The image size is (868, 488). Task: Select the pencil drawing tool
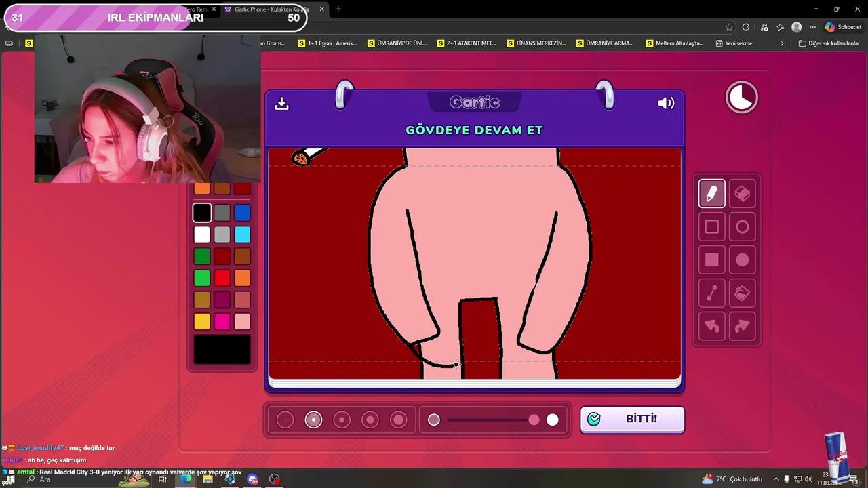(711, 194)
